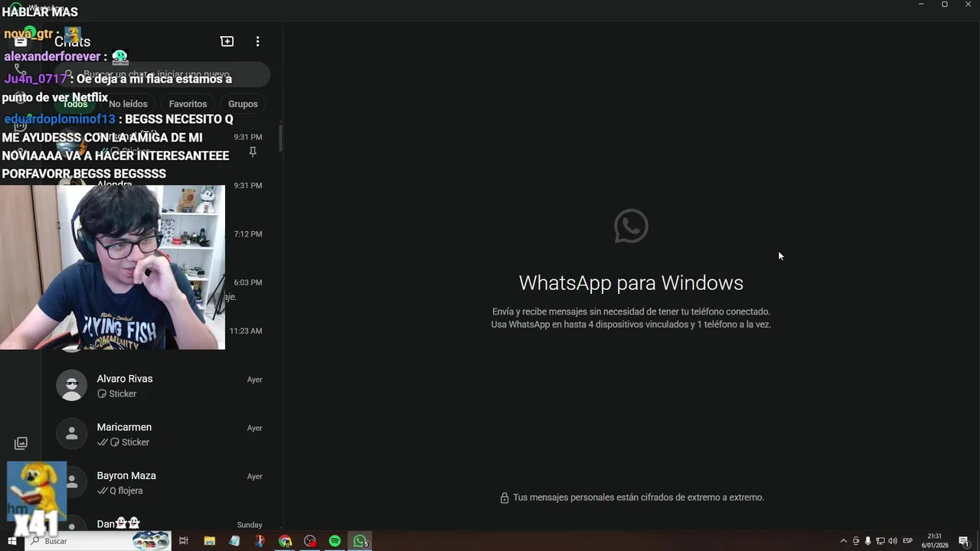Click the Maricarmen 'Sticker' preview text
Image resolution: width=980 pixels, height=551 pixels.
coord(136,442)
